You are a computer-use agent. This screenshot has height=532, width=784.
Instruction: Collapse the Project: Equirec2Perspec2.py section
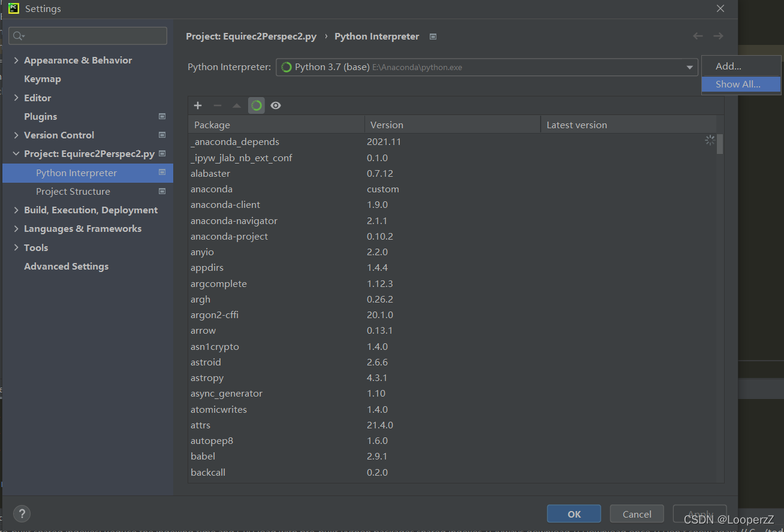16,154
